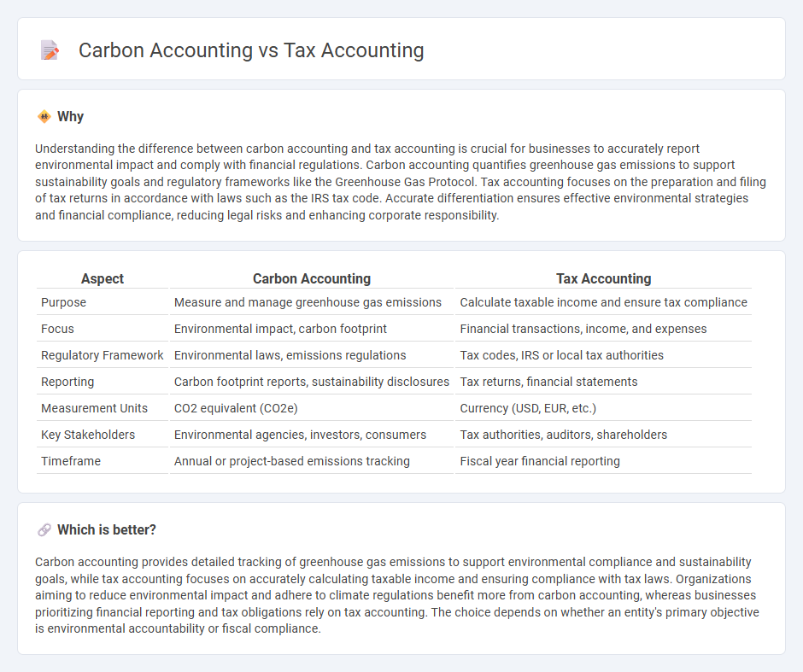Click the Why section heading
Viewport: 803px width, 672px height.
coord(70,117)
